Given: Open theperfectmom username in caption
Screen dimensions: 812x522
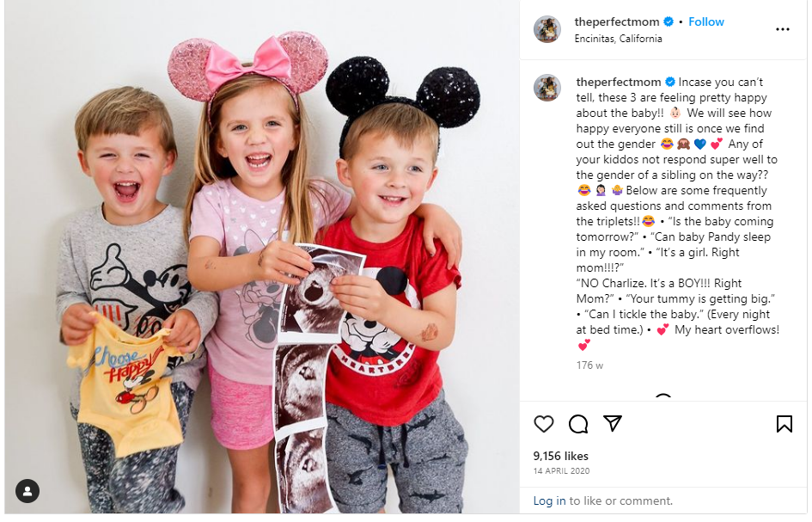Looking at the screenshot, I should (619, 82).
